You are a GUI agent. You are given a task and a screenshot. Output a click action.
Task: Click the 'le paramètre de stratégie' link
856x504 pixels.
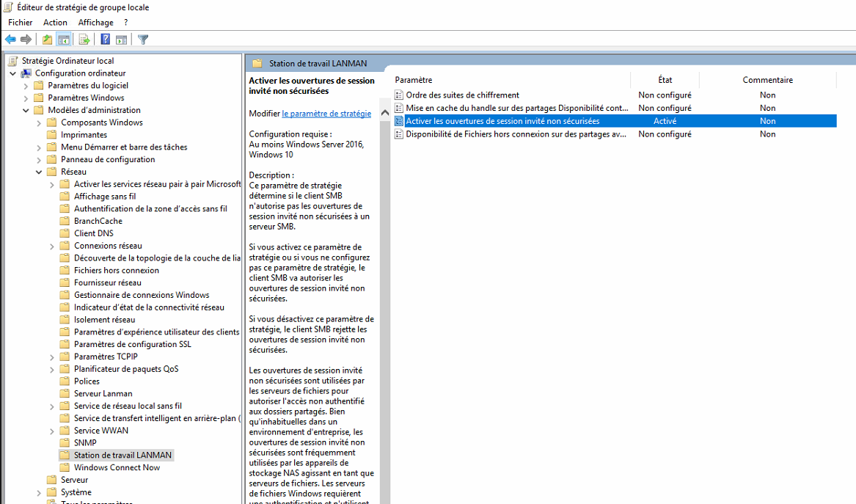tap(326, 114)
